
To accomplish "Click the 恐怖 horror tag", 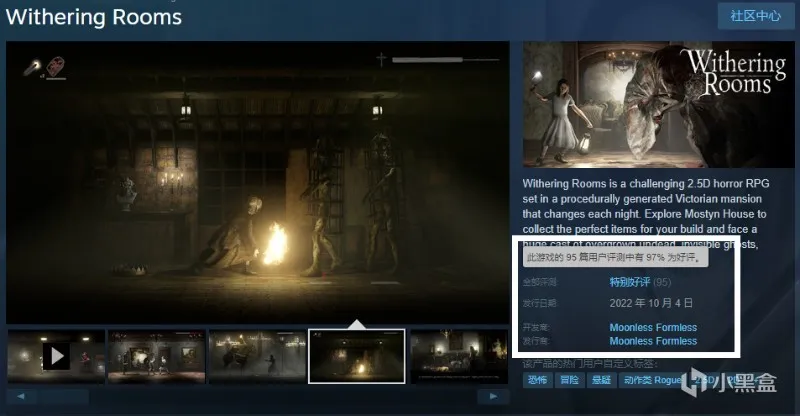I will (537, 380).
